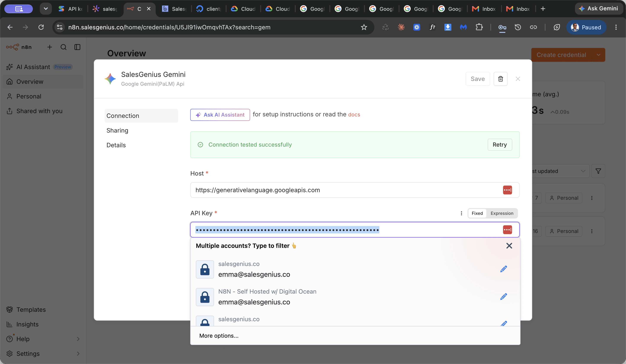Click filter funnel icon on credentials list
This screenshot has height=364, width=626.
598,171
